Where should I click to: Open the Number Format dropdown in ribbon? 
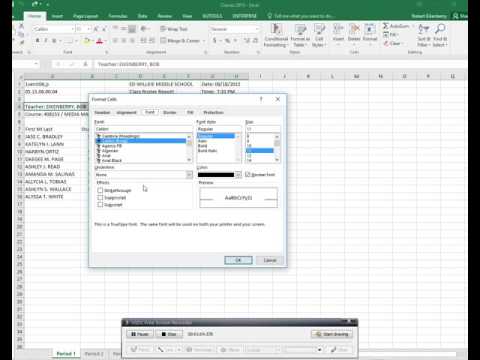(257, 29)
